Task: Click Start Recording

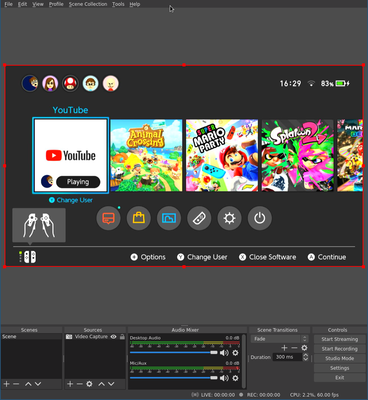Action: tap(339, 349)
